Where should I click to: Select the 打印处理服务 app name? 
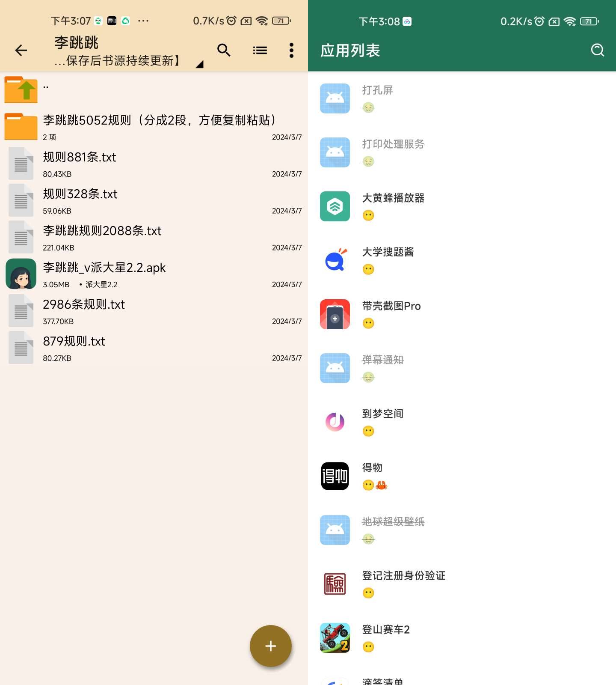(393, 144)
